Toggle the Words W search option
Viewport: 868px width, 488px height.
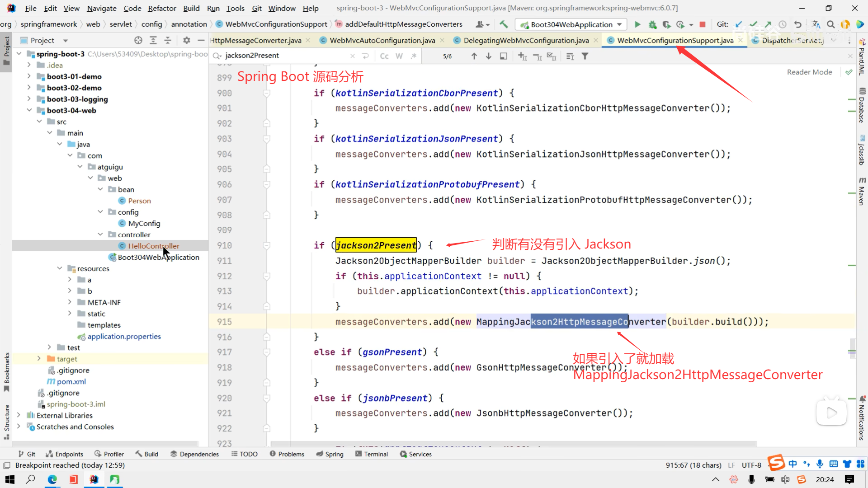(x=399, y=56)
